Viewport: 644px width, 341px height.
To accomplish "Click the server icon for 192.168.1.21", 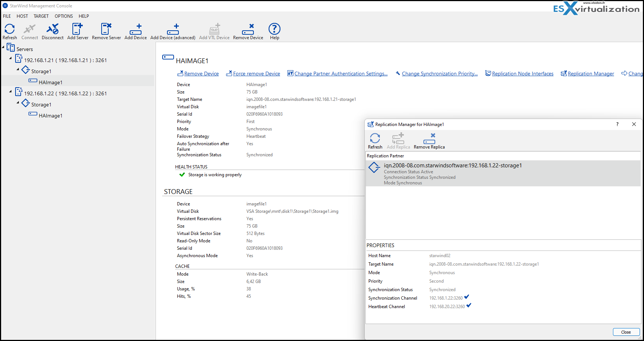I will [x=19, y=58].
